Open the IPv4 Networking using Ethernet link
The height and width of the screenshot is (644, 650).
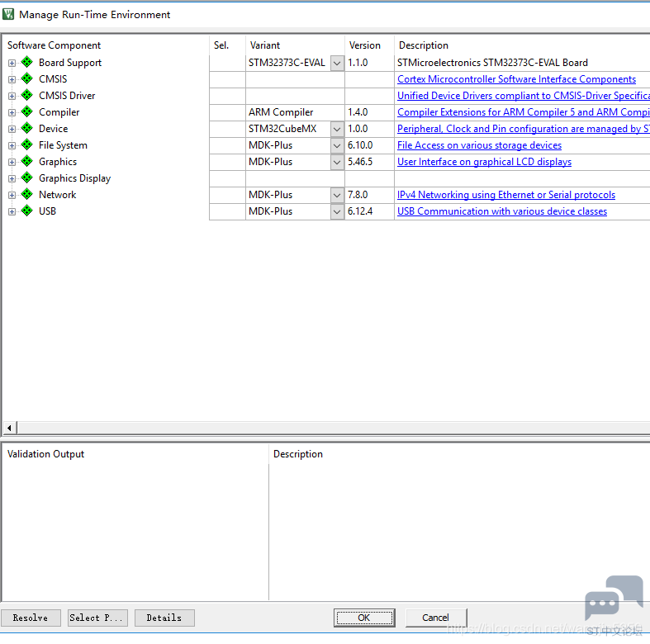[x=506, y=195]
